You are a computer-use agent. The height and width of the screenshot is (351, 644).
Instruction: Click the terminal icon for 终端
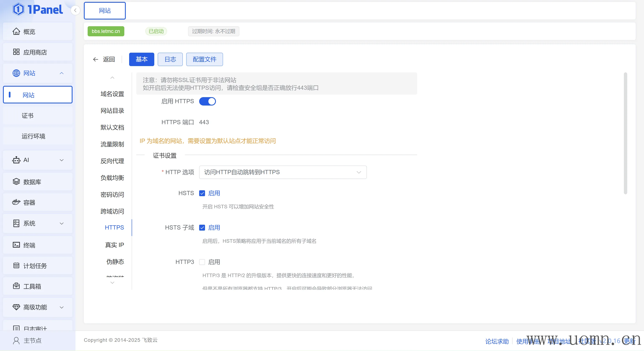pos(16,245)
